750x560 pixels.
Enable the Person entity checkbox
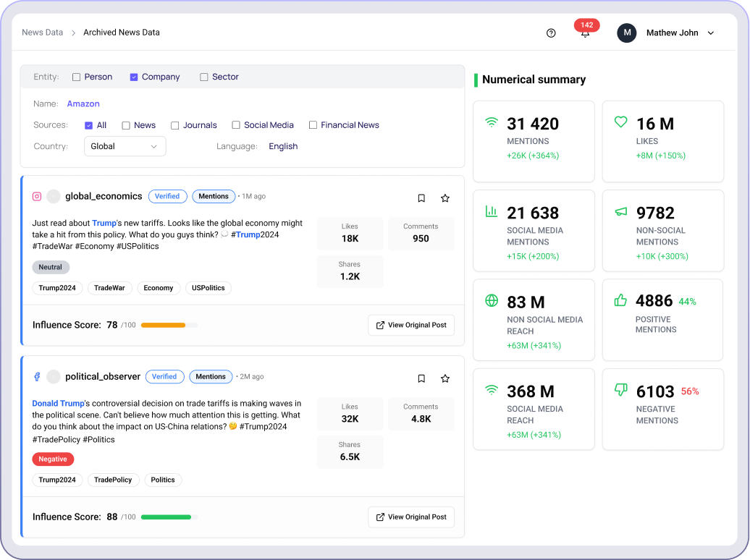76,77
